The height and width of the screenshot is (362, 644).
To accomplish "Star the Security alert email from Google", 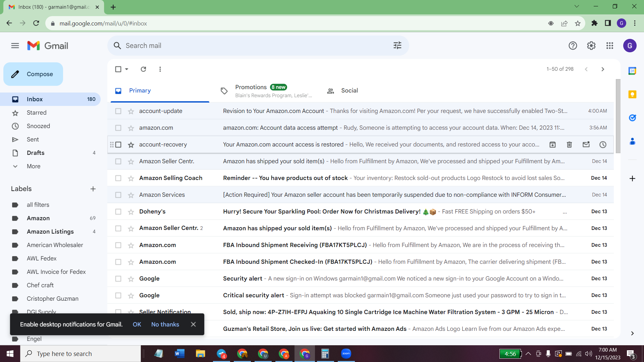I will [131, 279].
